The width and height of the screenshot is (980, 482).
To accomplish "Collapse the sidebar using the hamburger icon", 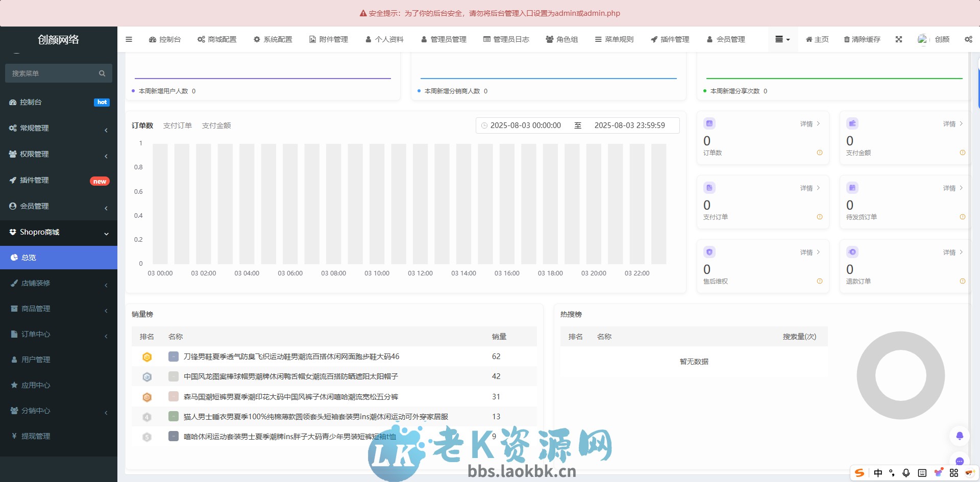I will (129, 39).
